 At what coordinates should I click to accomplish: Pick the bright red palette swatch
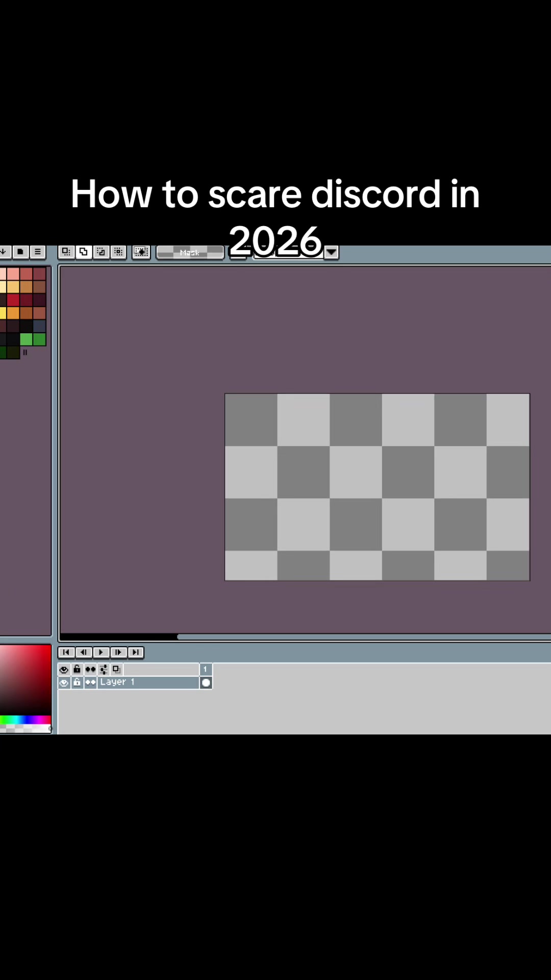point(13,300)
